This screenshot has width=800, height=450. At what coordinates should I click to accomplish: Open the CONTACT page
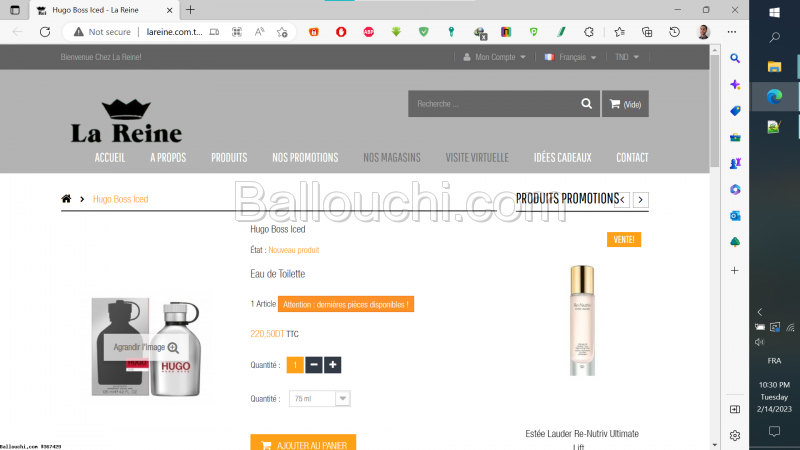click(x=632, y=158)
